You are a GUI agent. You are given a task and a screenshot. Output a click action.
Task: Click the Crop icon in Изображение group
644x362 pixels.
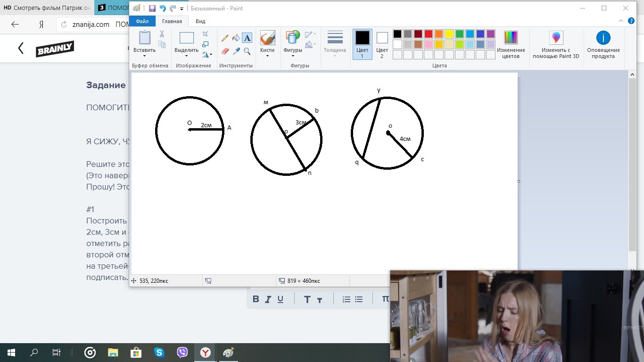(205, 34)
